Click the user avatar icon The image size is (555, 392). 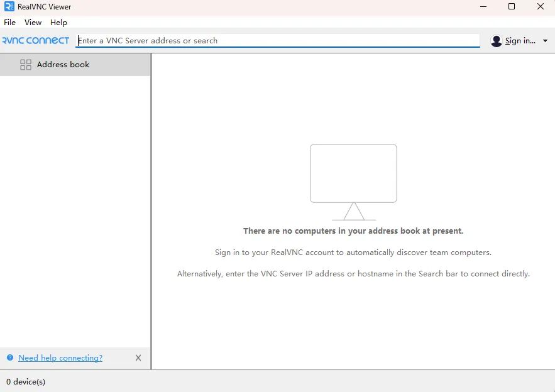497,41
